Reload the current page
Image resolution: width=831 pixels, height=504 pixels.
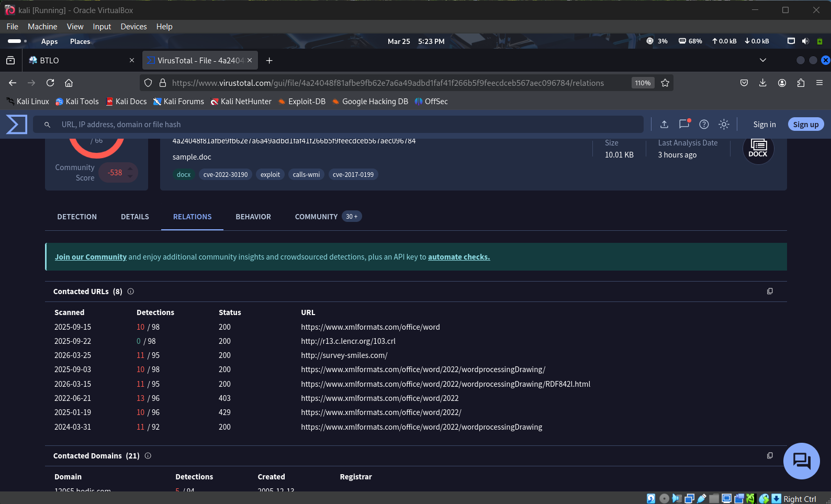coord(50,83)
